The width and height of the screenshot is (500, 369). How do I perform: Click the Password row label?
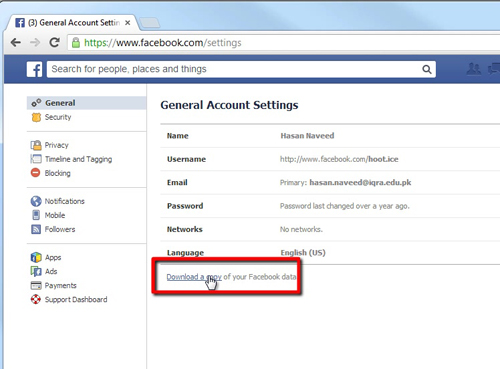[185, 206]
